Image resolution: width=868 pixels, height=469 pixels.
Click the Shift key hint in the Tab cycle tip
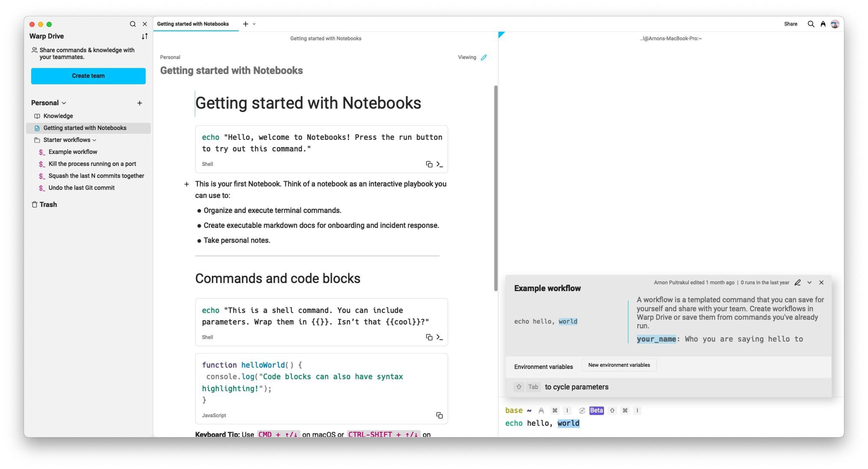[x=519, y=387]
